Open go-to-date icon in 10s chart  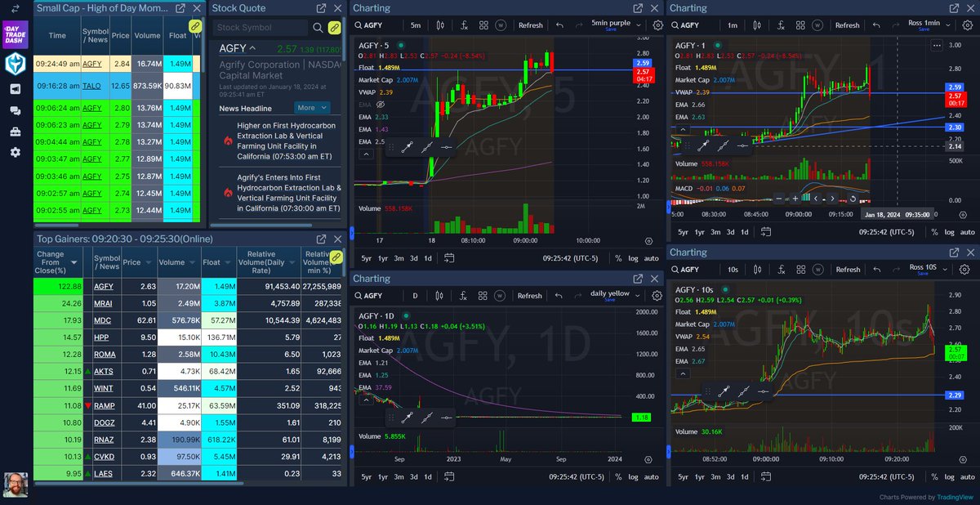767,476
